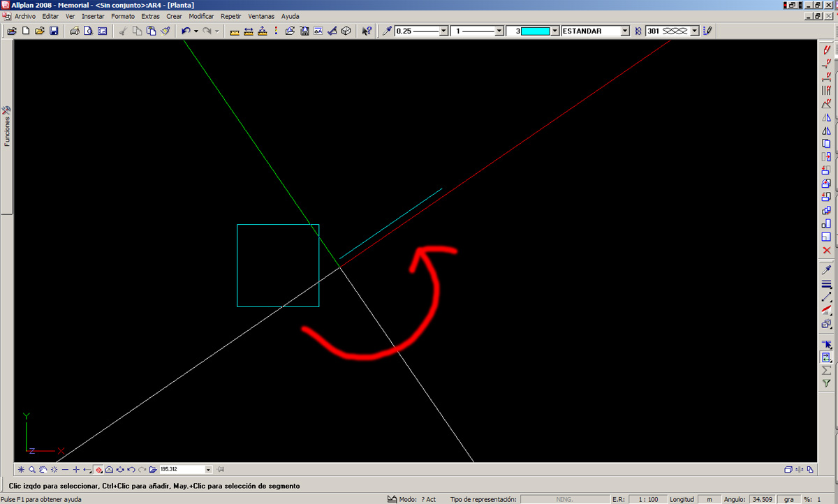
Task: Click the angle unit gra field
Action: [x=788, y=499]
